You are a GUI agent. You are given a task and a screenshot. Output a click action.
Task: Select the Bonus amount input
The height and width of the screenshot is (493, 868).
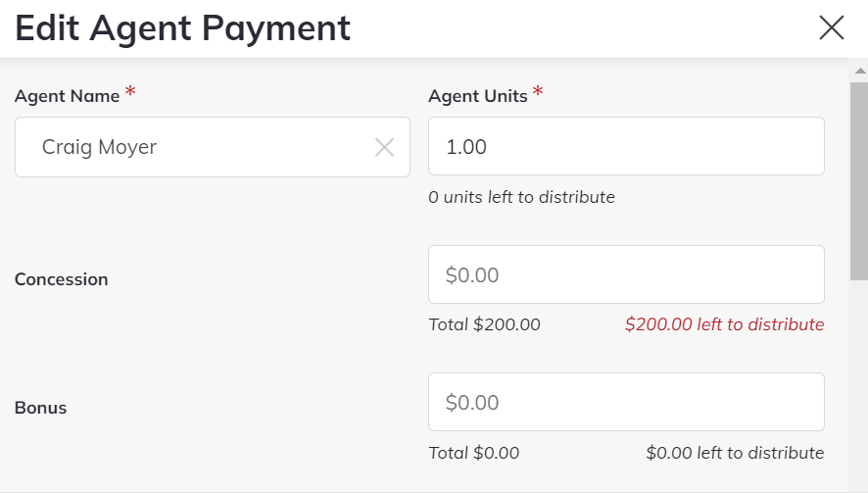(x=626, y=402)
